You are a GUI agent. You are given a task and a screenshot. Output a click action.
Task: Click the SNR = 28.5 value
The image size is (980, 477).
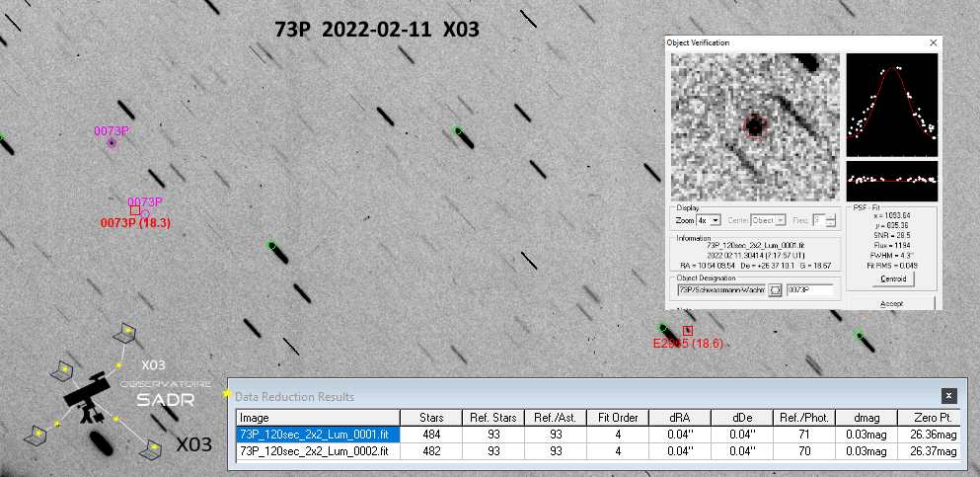click(892, 235)
